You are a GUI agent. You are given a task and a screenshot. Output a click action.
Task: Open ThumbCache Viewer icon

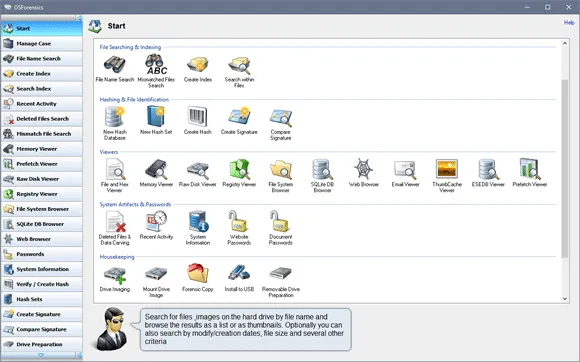(446, 169)
